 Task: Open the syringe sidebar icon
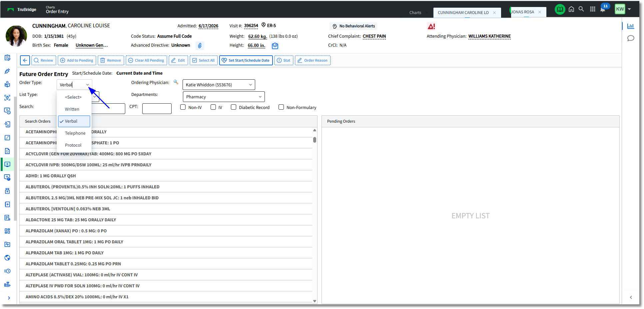click(7, 71)
